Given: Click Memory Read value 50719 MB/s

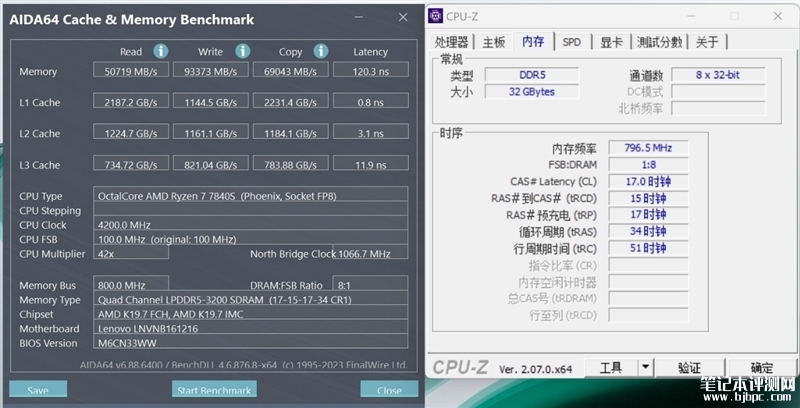Looking at the screenshot, I should [131, 70].
